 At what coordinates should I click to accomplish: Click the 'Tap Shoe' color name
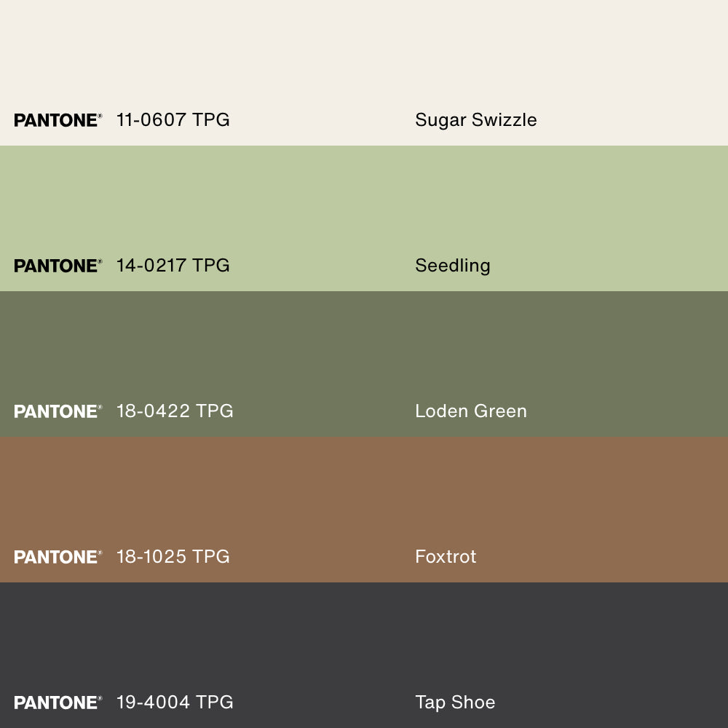(x=455, y=703)
